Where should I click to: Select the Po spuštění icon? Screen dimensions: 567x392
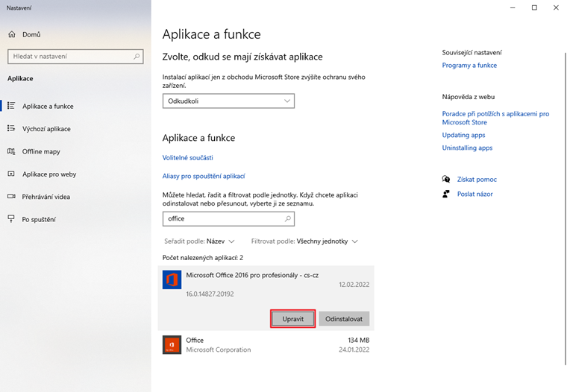click(x=11, y=219)
